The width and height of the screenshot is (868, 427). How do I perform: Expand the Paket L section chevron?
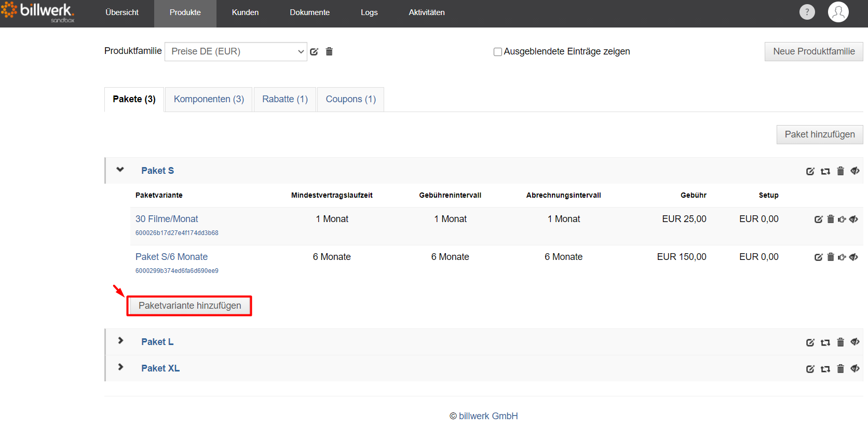point(120,340)
